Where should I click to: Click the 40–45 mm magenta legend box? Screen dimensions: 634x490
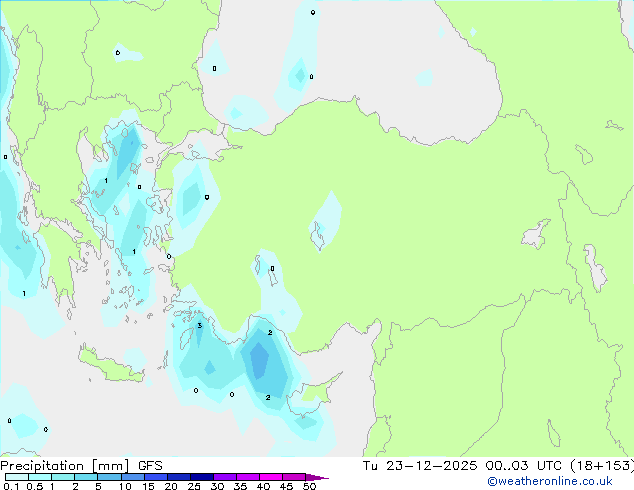271,477
